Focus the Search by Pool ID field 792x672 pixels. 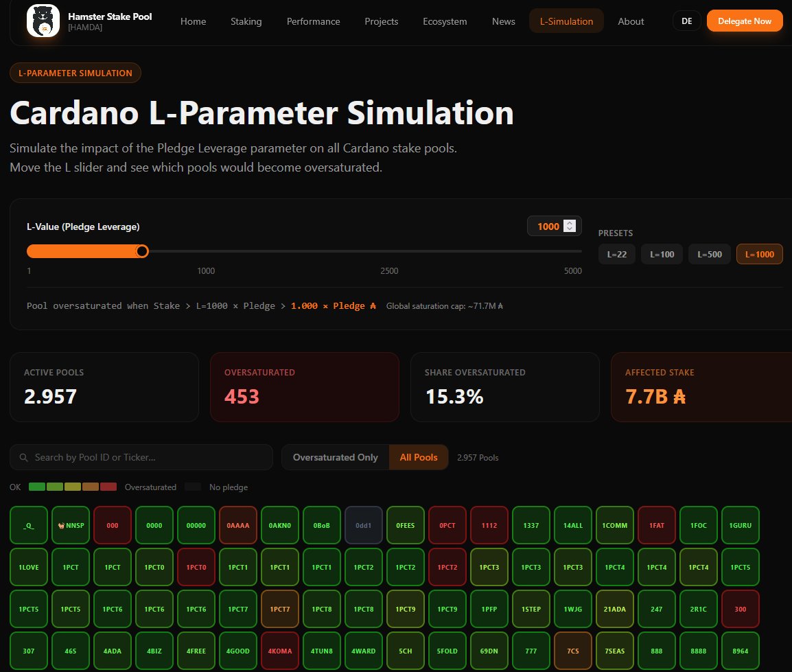[141, 457]
